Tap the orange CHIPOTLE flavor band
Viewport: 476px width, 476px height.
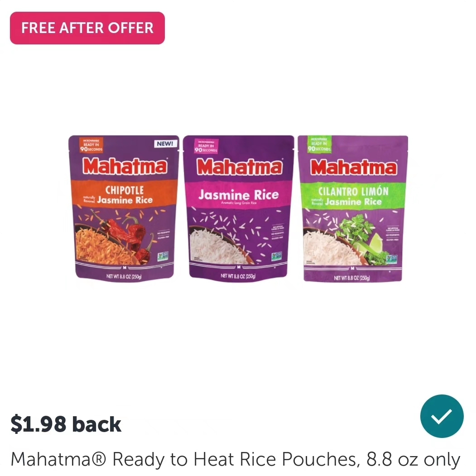click(x=124, y=194)
